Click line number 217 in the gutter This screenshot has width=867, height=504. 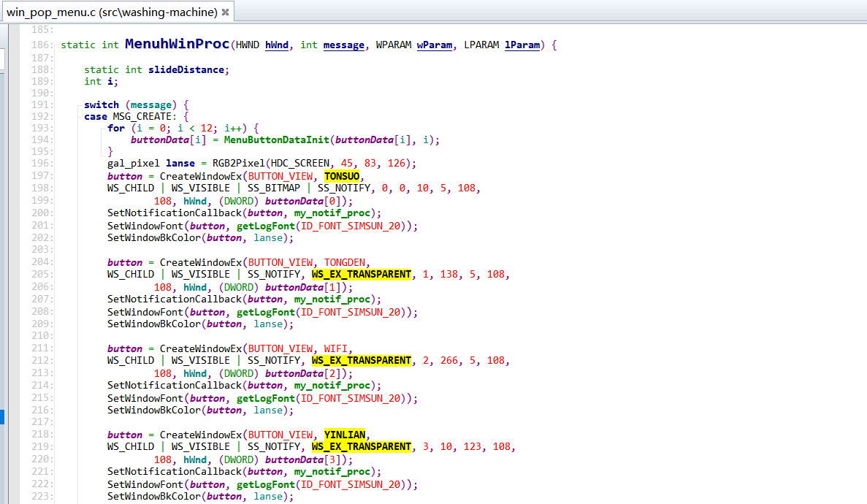tap(42, 422)
